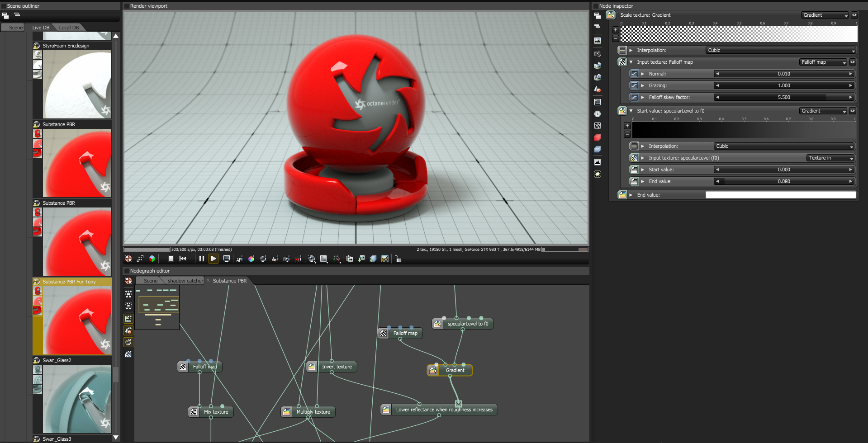Pause the current render
Viewport: 868px width, 443px height.
point(202,259)
